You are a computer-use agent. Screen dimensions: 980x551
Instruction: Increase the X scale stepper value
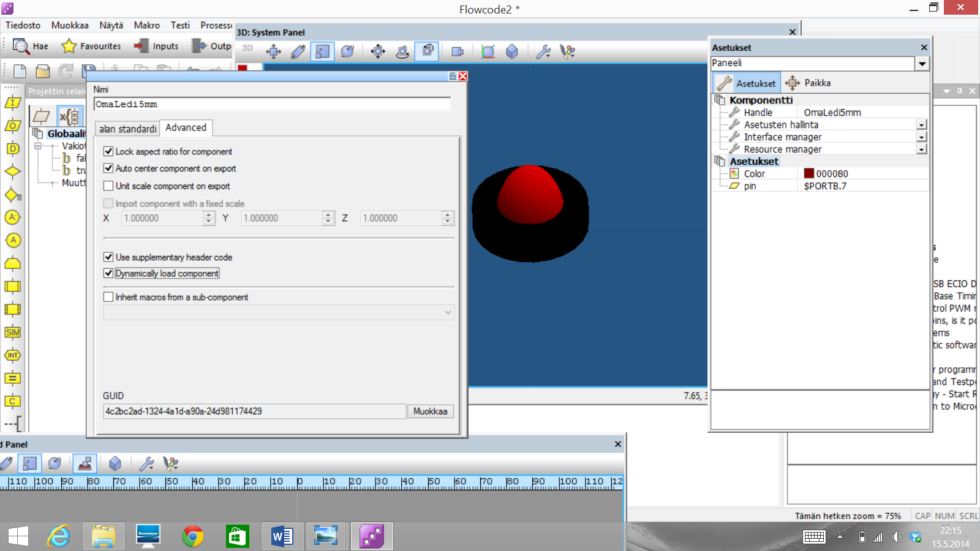pos(209,215)
